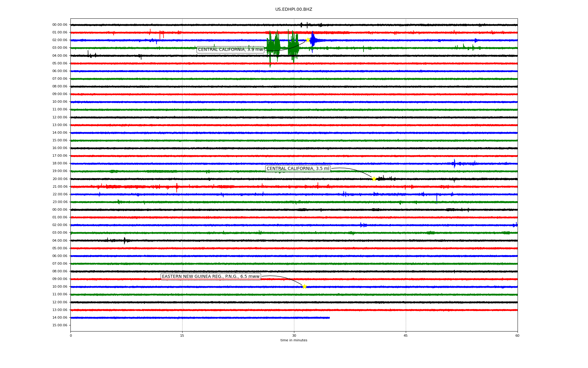
Task: Click the 45 tick on the time axis
Action: click(x=406, y=335)
